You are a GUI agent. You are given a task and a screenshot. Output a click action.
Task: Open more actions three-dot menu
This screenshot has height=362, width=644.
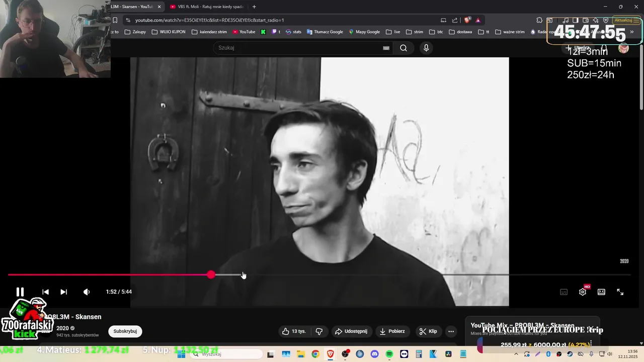(451, 331)
